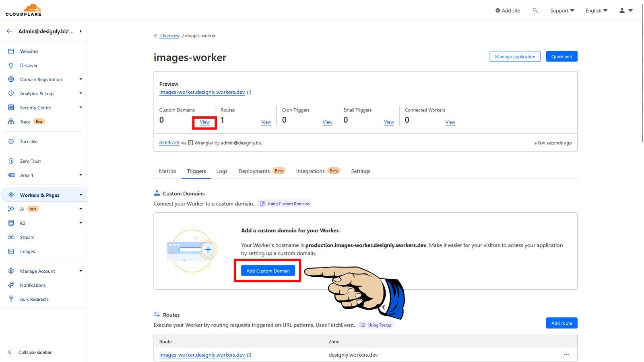The width and height of the screenshot is (644, 362).
Task: Open the Stream section
Action: (x=27, y=237)
